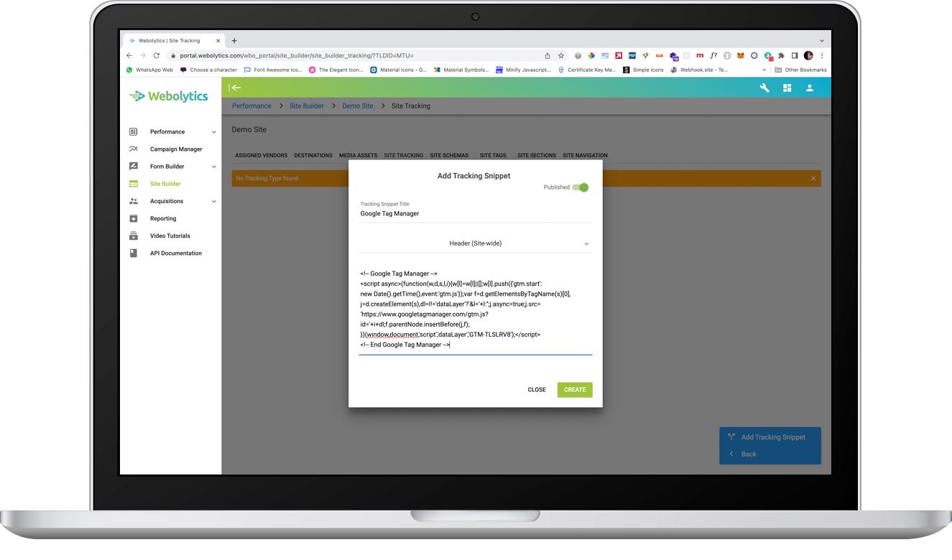Dismiss the No Tracking Type found alert
The height and width of the screenshot is (560, 952).
tap(813, 178)
